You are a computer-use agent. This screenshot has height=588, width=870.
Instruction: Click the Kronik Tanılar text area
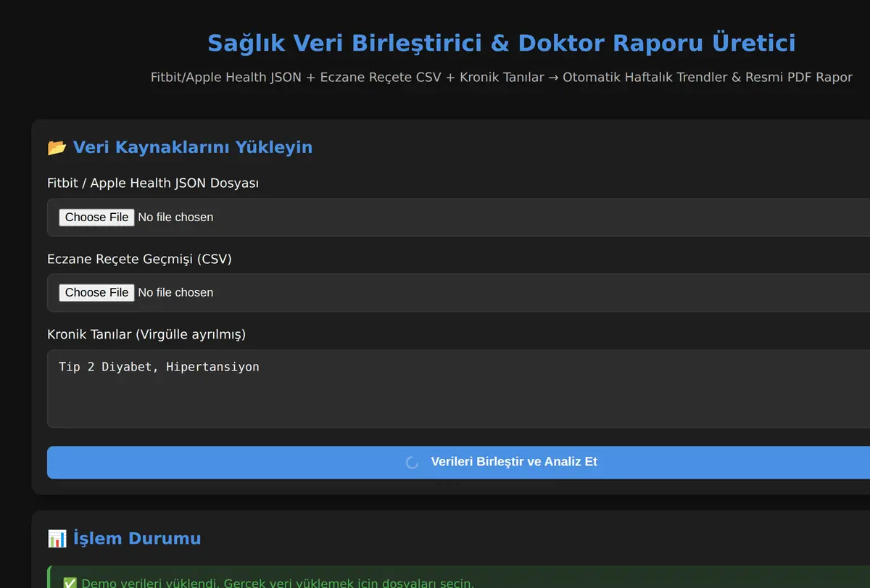tap(458, 389)
